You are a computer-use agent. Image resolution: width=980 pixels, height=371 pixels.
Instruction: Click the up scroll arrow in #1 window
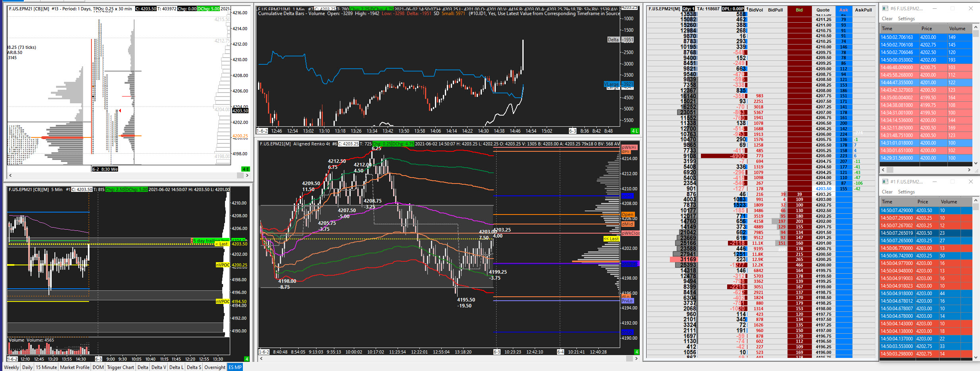pos(976,201)
